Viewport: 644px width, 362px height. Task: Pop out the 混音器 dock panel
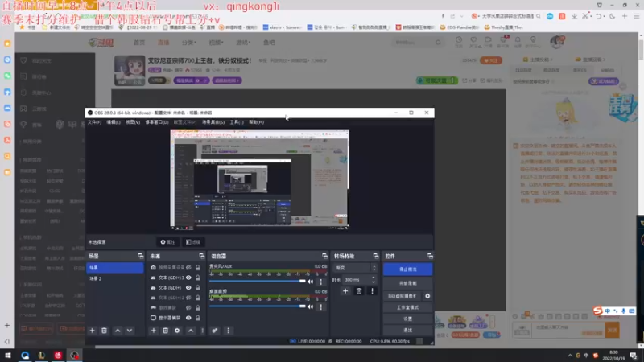coord(325,256)
